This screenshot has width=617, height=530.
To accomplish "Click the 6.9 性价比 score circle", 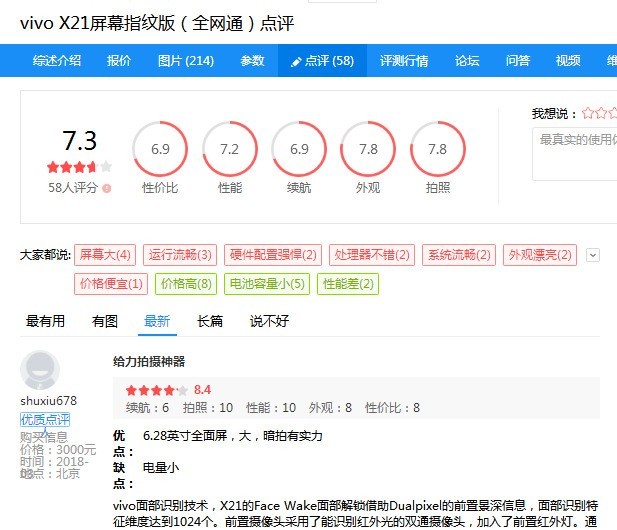I will (x=160, y=149).
